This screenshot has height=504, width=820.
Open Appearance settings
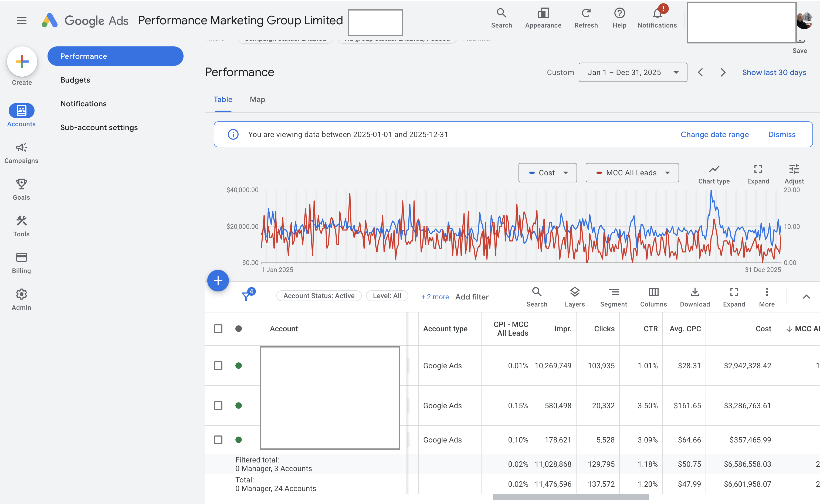tap(543, 18)
